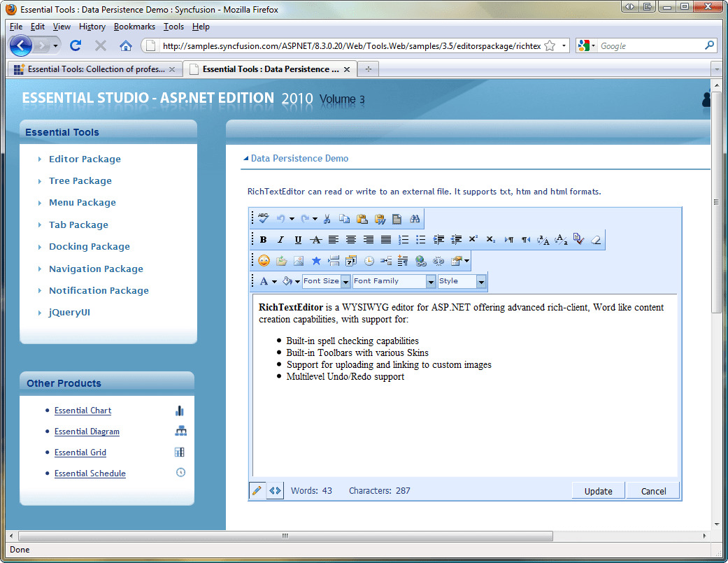Click the find binoculars icon
The height and width of the screenshot is (563, 728).
415,219
